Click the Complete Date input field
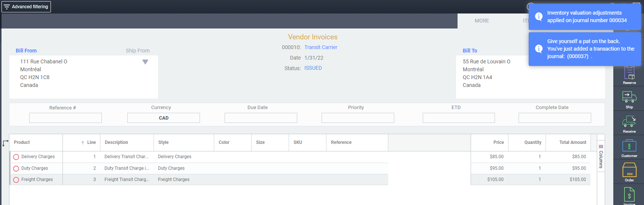The height and width of the screenshot is (205, 644). [555, 118]
